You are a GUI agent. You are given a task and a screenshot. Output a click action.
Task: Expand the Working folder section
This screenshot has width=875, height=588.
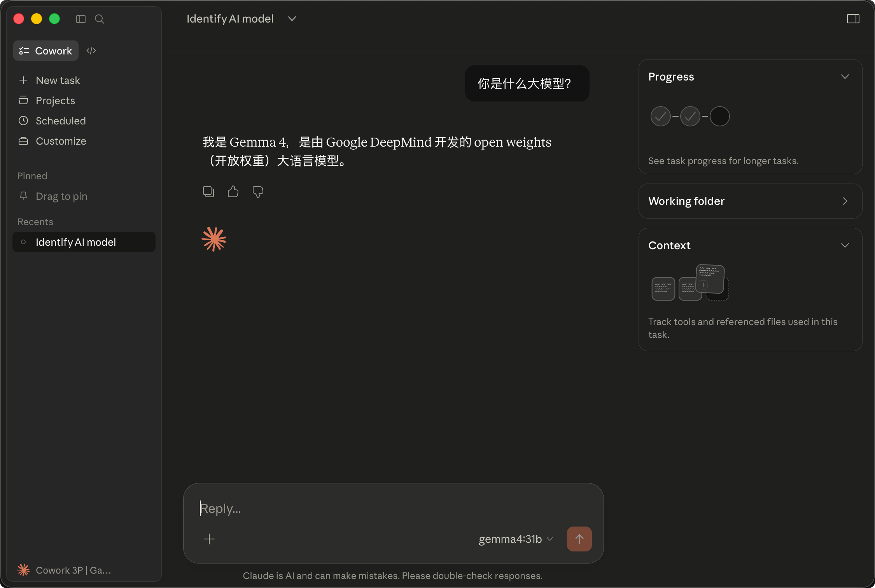845,201
